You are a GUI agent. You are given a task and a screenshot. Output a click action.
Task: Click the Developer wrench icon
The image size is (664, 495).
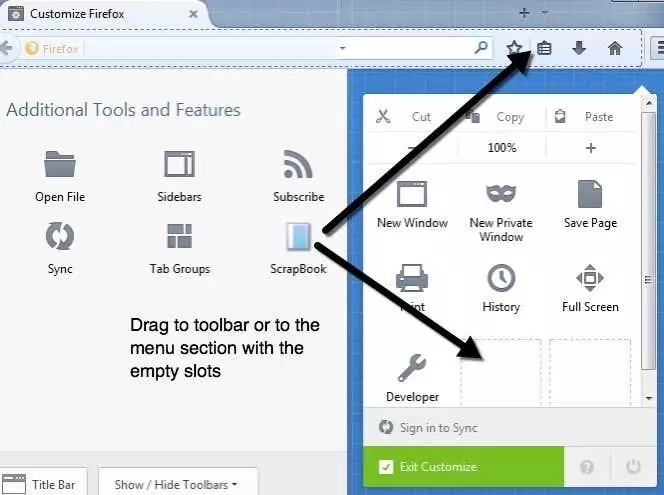(412, 368)
